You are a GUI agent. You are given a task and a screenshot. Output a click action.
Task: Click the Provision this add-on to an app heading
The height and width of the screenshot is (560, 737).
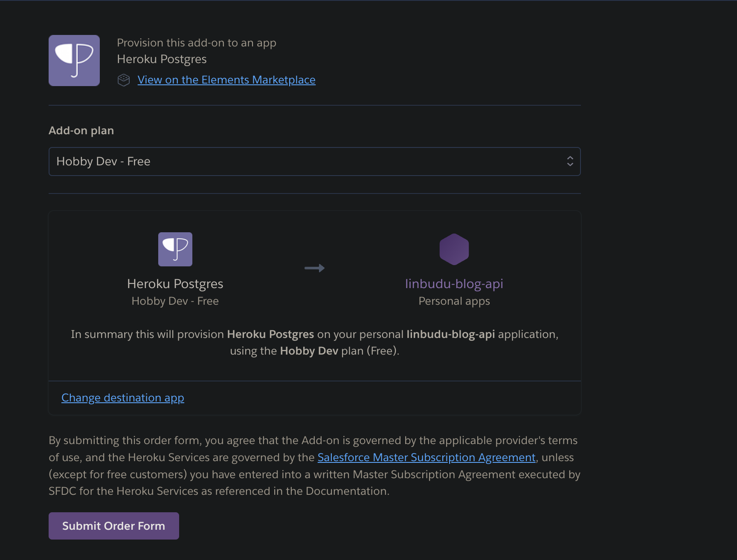[x=196, y=43]
